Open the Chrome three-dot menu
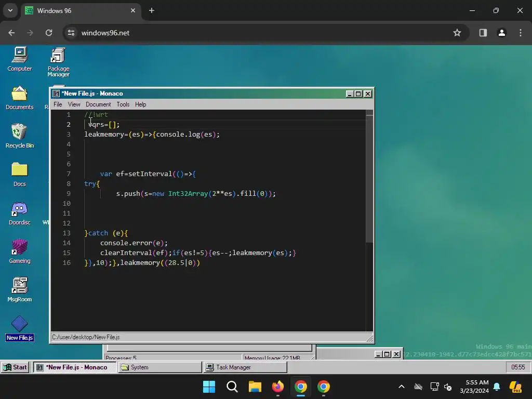 (521, 33)
